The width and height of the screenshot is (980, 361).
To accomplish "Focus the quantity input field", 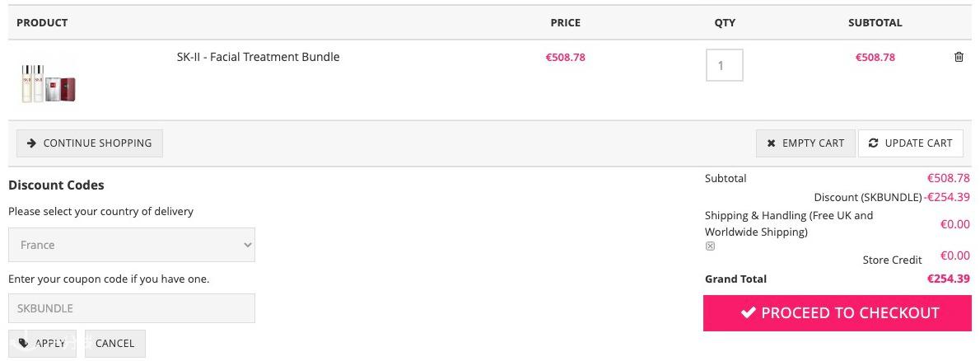I will point(724,65).
